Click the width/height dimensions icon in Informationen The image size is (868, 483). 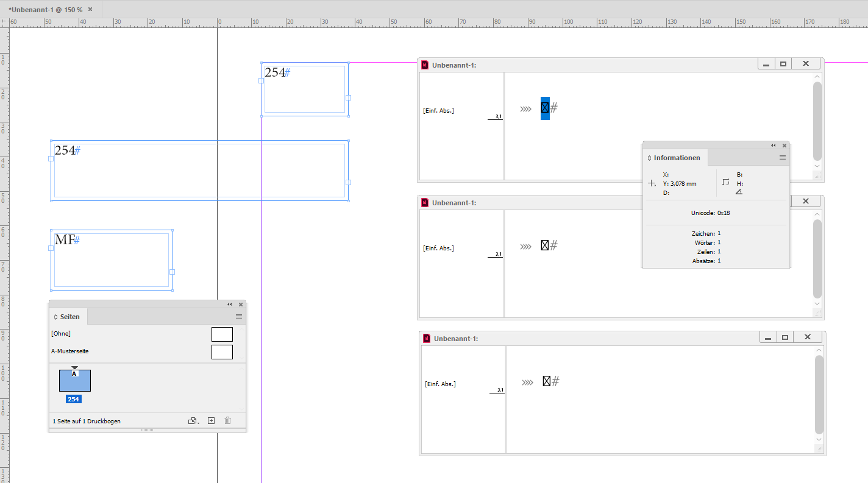pyautogui.click(x=726, y=181)
